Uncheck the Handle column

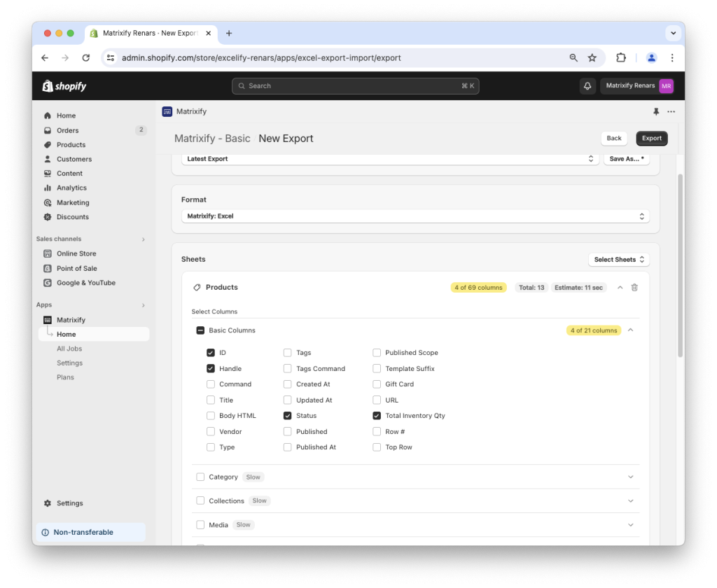[x=210, y=368]
